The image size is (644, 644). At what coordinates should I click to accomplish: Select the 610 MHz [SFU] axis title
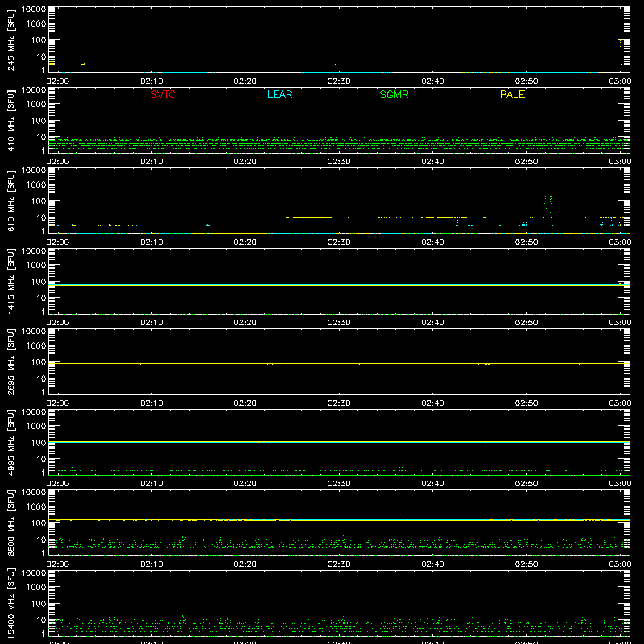pos(11,201)
